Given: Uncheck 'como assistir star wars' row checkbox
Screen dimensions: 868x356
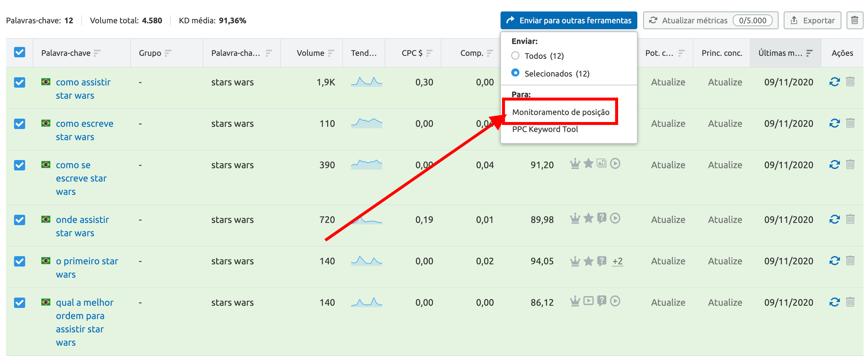Looking at the screenshot, I should click(x=20, y=82).
